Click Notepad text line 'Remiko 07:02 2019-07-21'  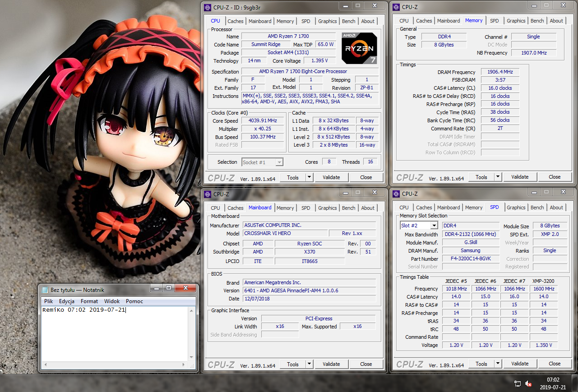[83, 310]
